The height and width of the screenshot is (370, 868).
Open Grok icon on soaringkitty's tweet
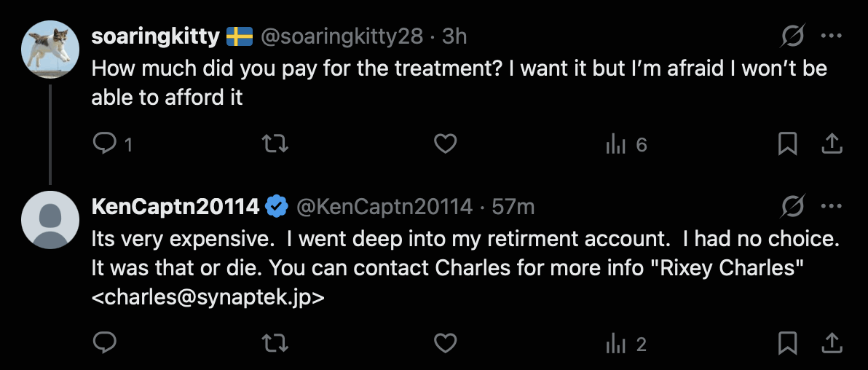click(x=794, y=36)
